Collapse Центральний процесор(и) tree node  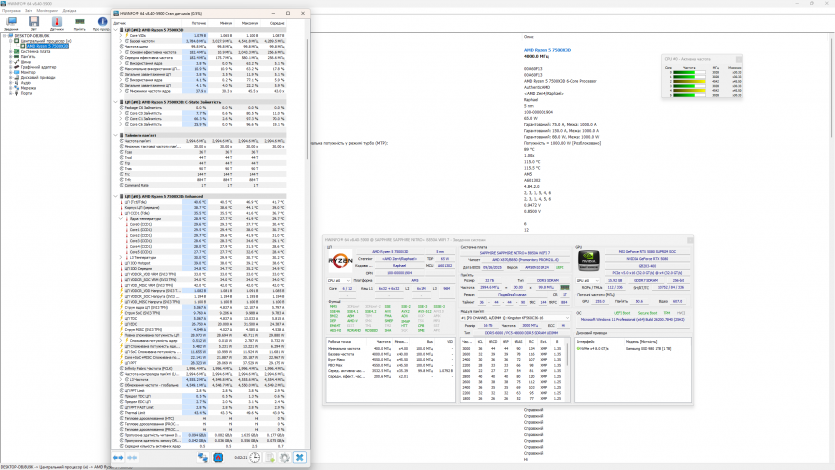click(x=11, y=40)
